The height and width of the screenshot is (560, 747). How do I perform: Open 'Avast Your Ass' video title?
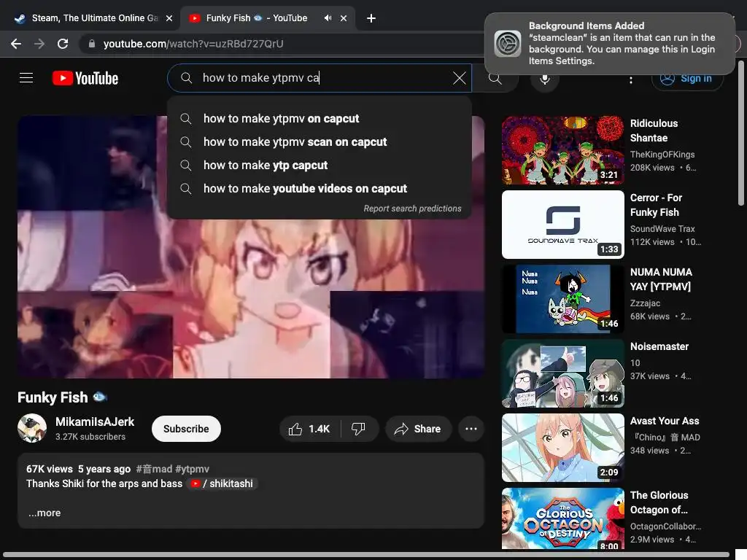(665, 421)
